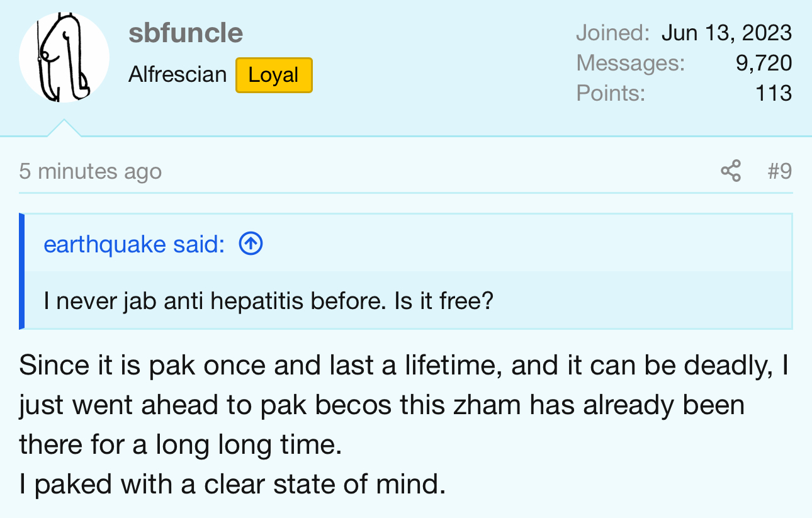This screenshot has width=812, height=518.
Task: Click the quoted text about anti hepatitis
Action: coord(269,301)
